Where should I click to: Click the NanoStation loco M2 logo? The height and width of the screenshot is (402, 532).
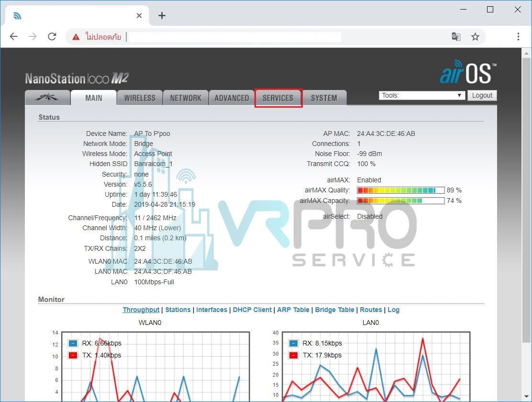click(x=77, y=78)
